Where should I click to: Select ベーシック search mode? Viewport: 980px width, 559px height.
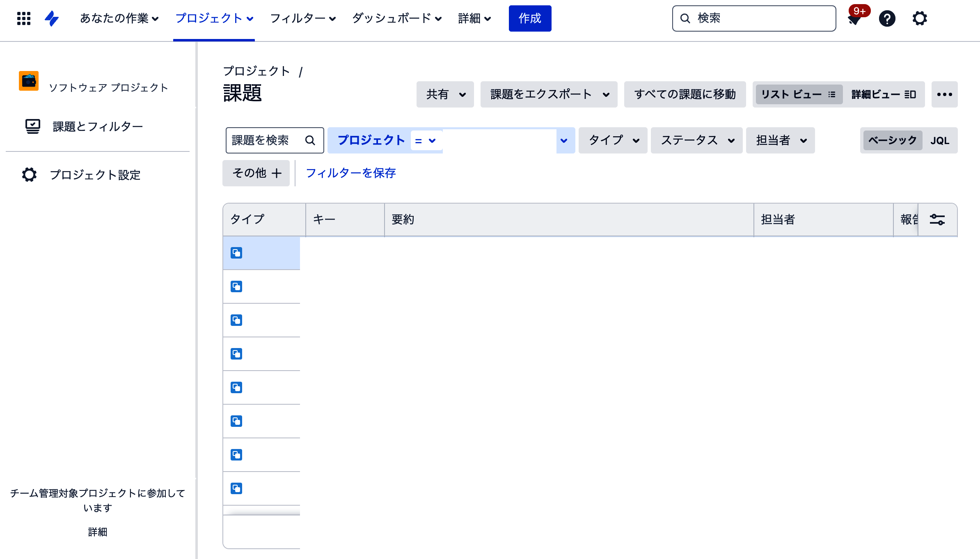coord(893,140)
